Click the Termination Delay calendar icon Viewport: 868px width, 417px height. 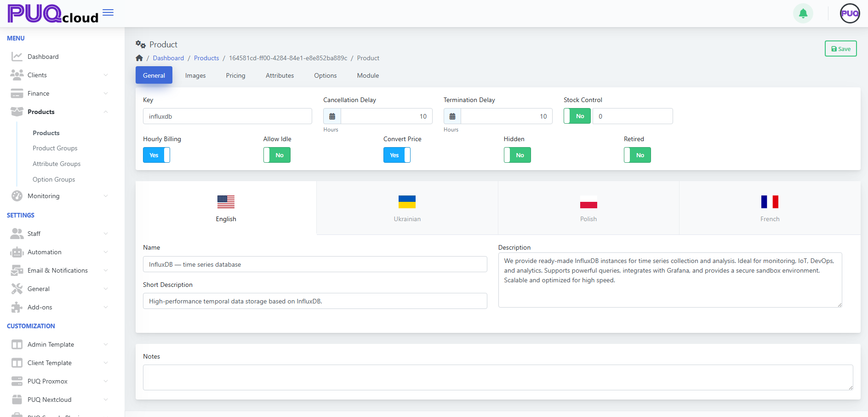click(x=452, y=116)
